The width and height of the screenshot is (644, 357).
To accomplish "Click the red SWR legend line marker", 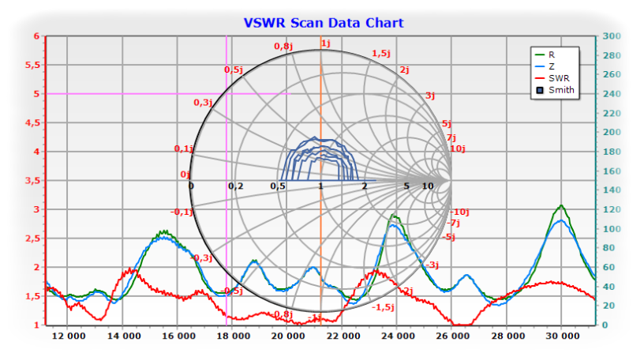I will pos(540,78).
